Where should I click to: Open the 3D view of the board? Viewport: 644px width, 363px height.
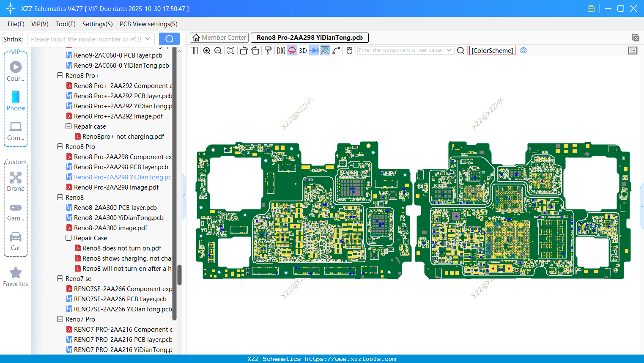pos(303,51)
